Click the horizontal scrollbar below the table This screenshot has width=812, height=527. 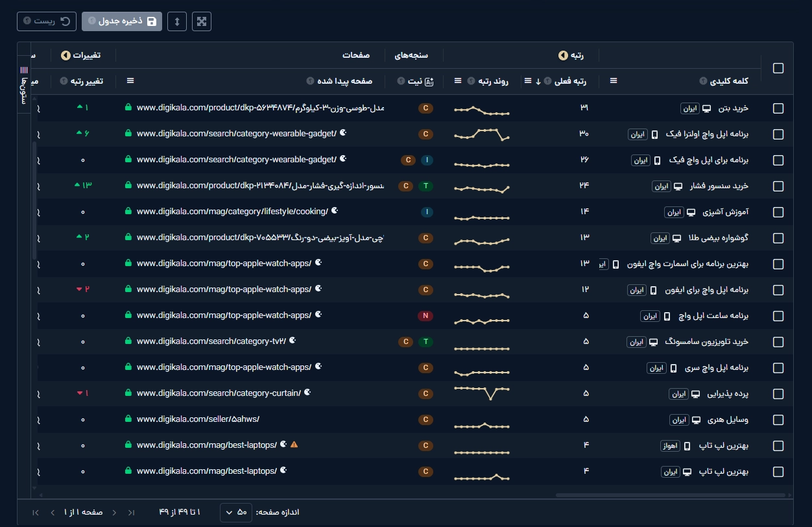(x=669, y=495)
